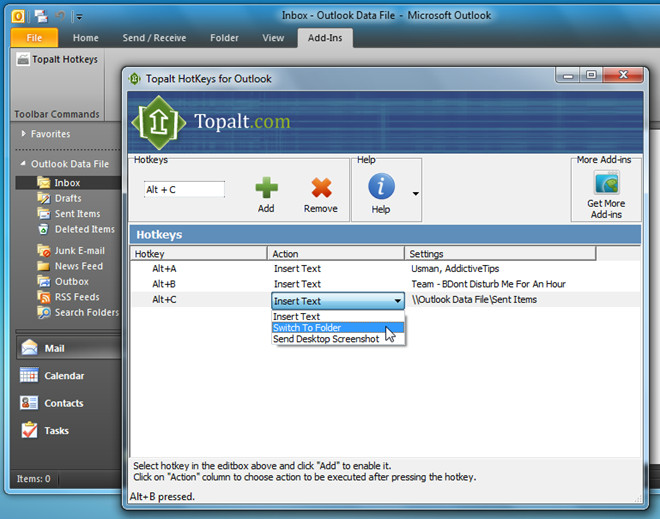The height and width of the screenshot is (519, 660).
Task: Customize Quick Access Toolbar dropdown
Action: tap(79, 17)
